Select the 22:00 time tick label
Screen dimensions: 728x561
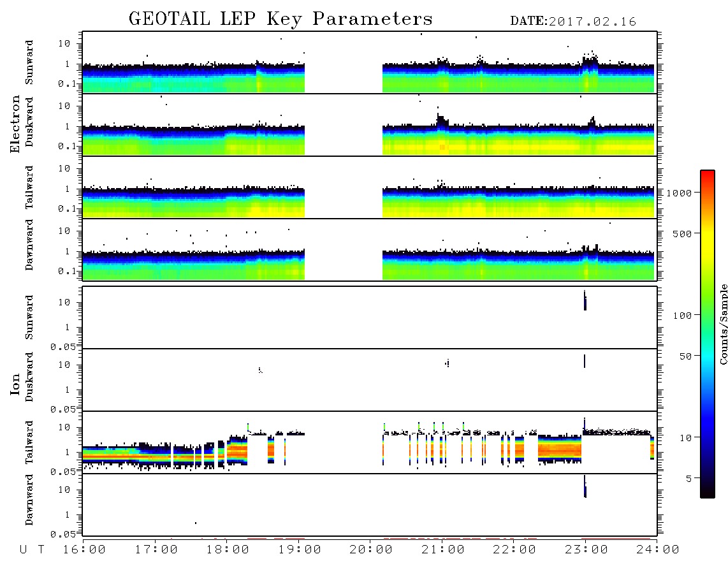click(x=514, y=550)
